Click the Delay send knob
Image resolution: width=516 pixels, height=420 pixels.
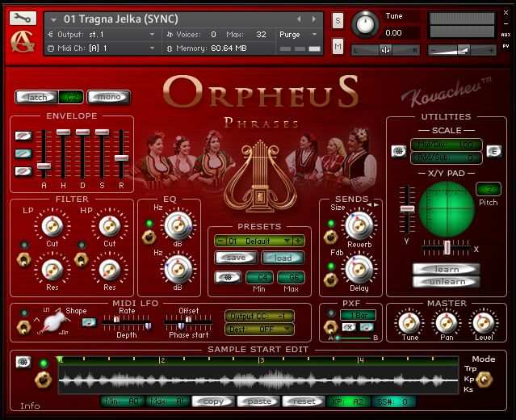click(x=359, y=269)
